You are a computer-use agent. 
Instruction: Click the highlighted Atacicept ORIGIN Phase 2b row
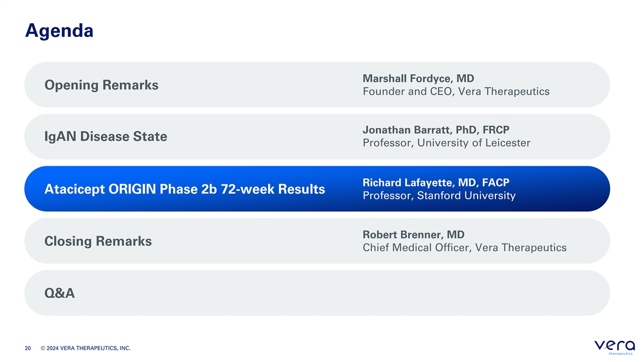click(317, 189)
